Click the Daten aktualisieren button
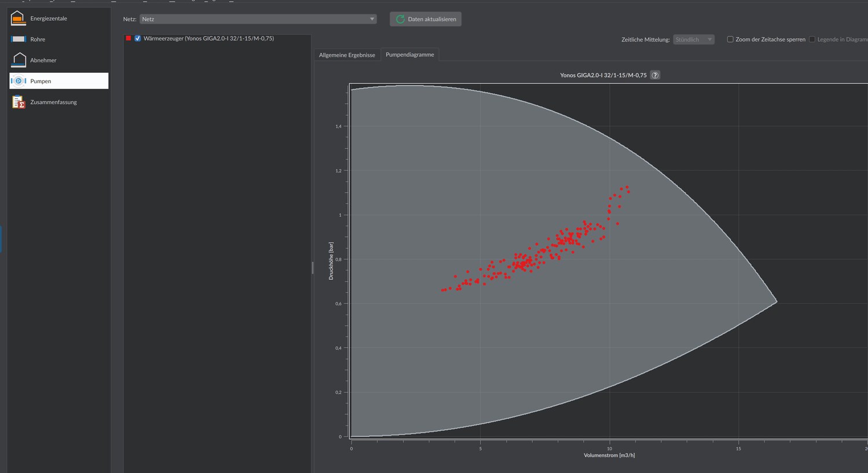 tap(425, 19)
